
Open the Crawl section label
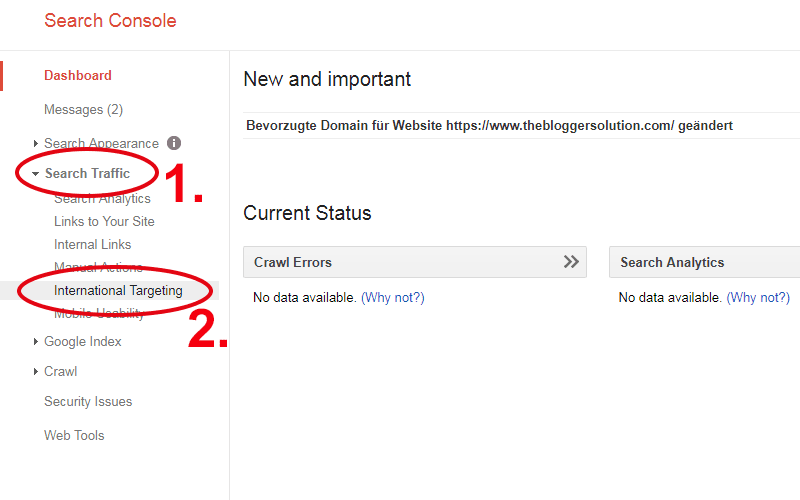pos(61,371)
